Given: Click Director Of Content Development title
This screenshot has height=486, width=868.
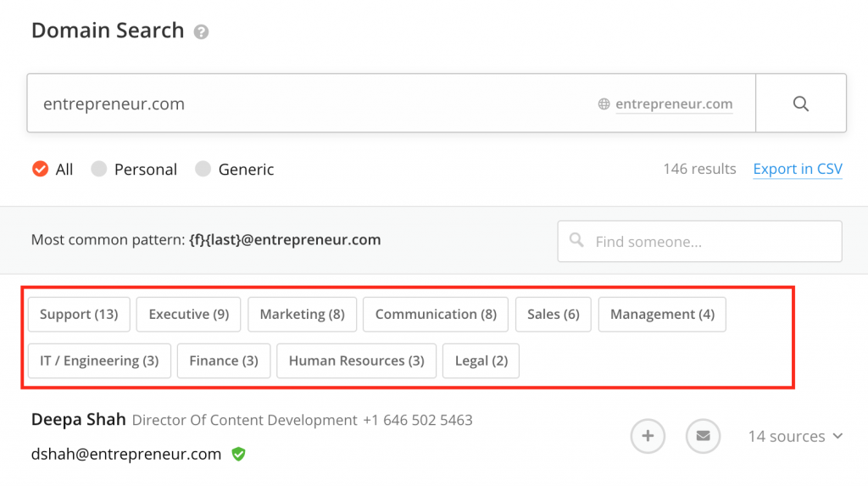Looking at the screenshot, I should (245, 420).
